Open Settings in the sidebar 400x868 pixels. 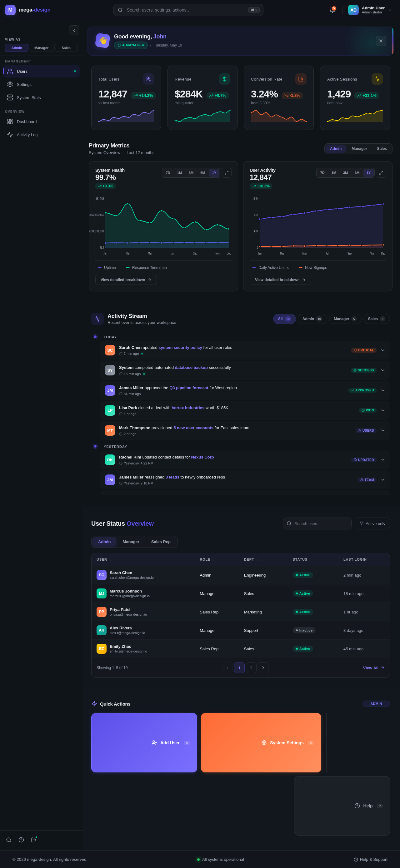42,85
